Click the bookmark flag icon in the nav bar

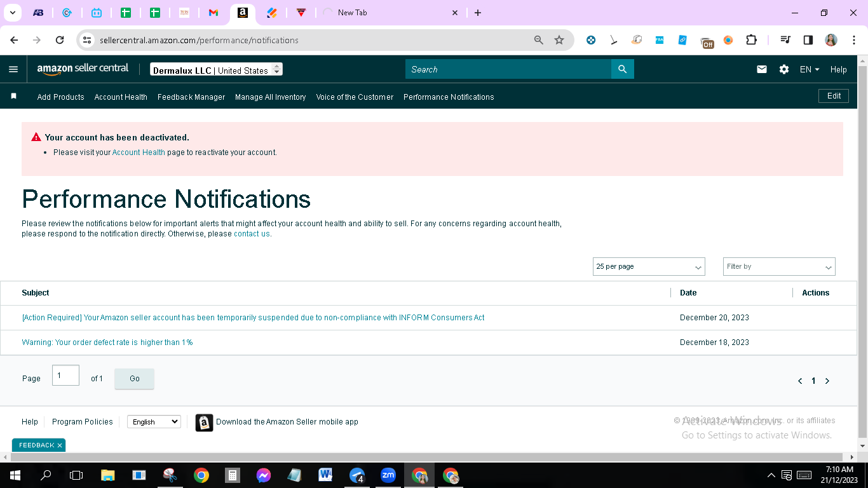tap(13, 97)
